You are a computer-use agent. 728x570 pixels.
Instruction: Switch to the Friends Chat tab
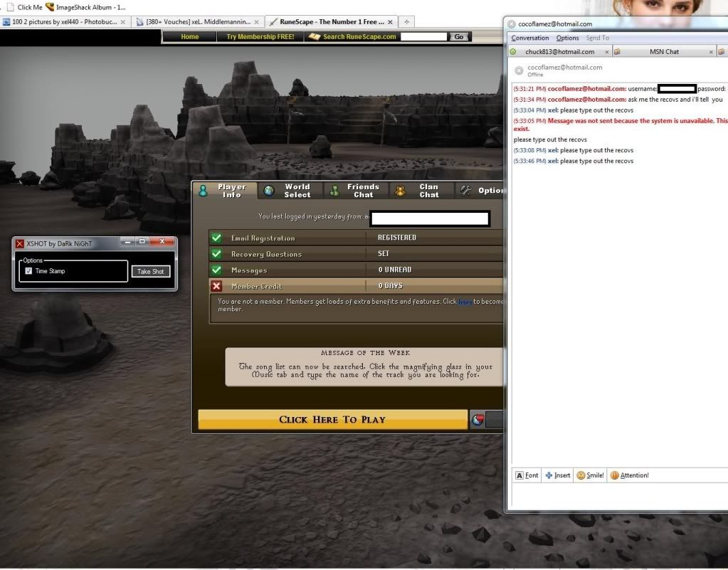357,191
